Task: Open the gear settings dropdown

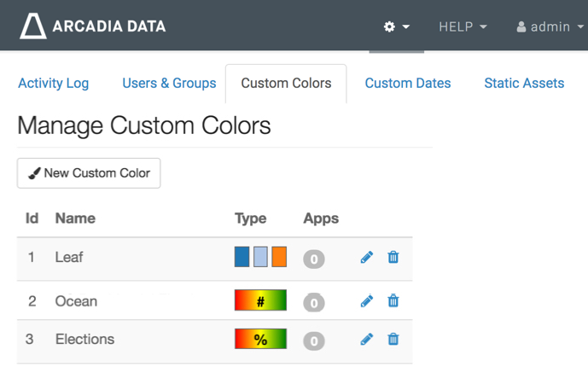Action: pyautogui.click(x=396, y=26)
